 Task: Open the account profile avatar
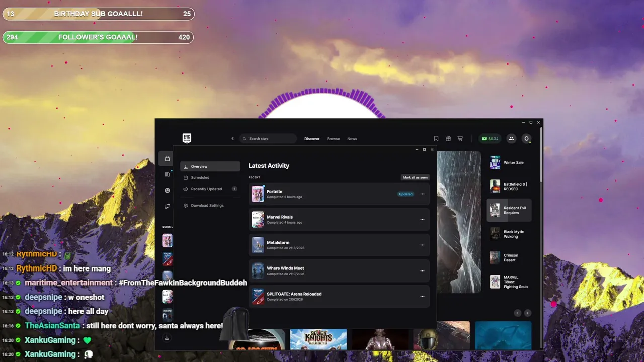pos(527,139)
